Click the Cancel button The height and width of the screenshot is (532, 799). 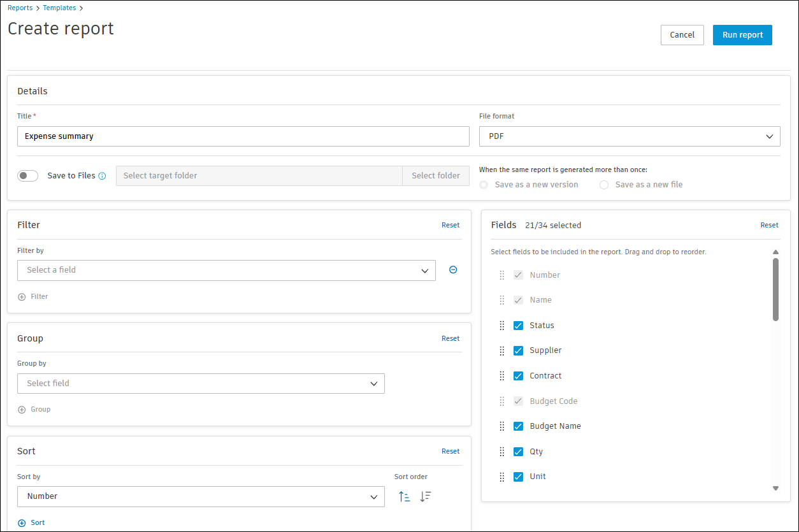click(x=682, y=35)
